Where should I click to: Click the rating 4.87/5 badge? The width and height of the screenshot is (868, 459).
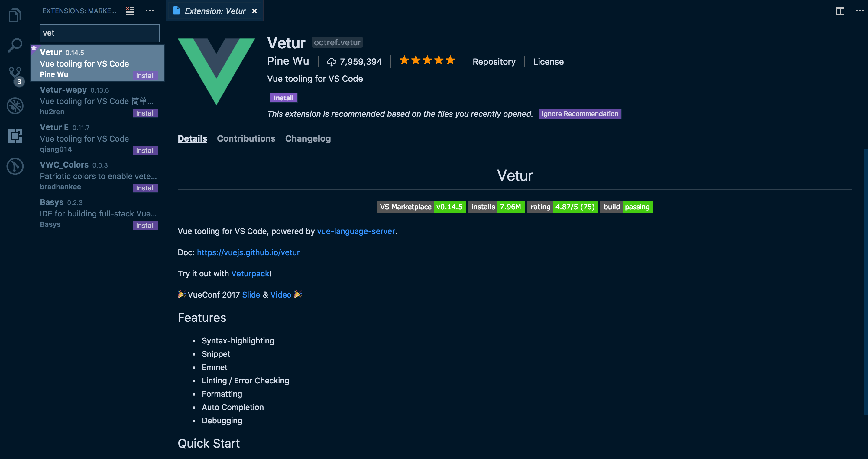pos(562,207)
